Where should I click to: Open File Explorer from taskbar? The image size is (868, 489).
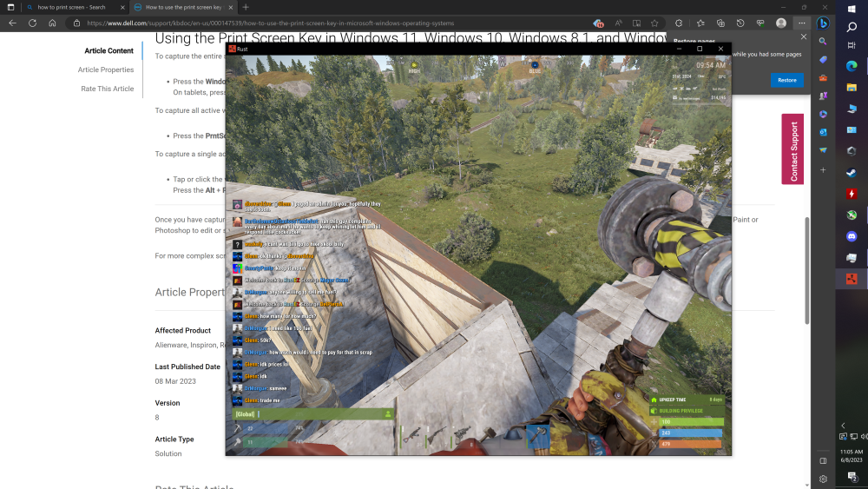(852, 88)
